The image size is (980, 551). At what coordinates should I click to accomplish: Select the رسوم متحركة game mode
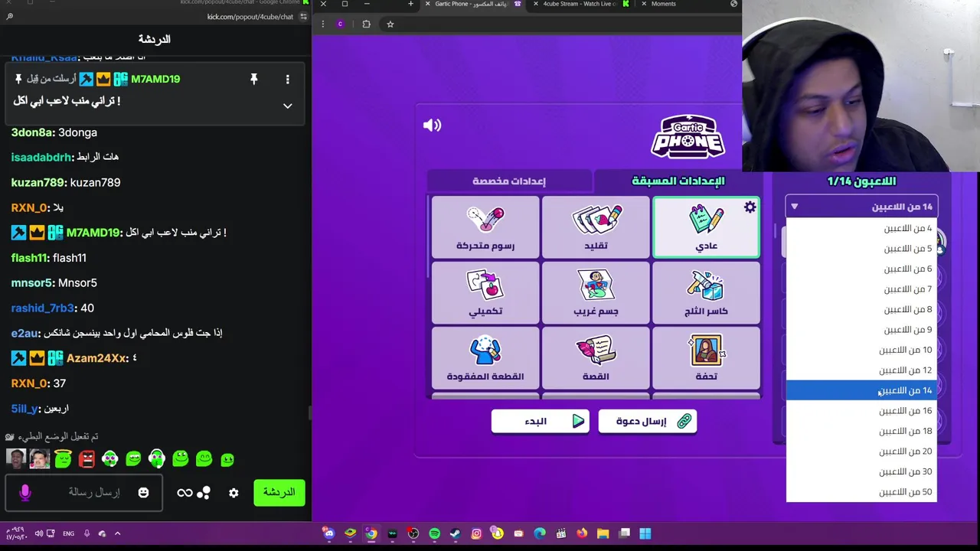485,227
